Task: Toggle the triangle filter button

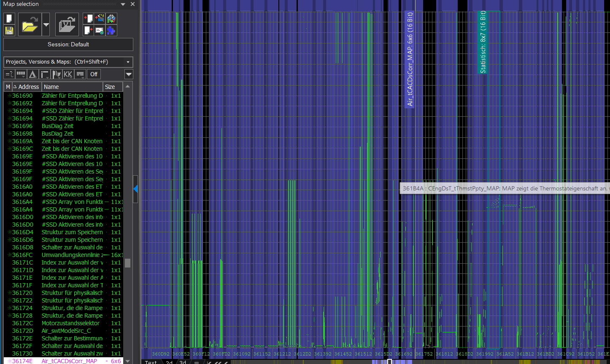Action: click(x=32, y=74)
